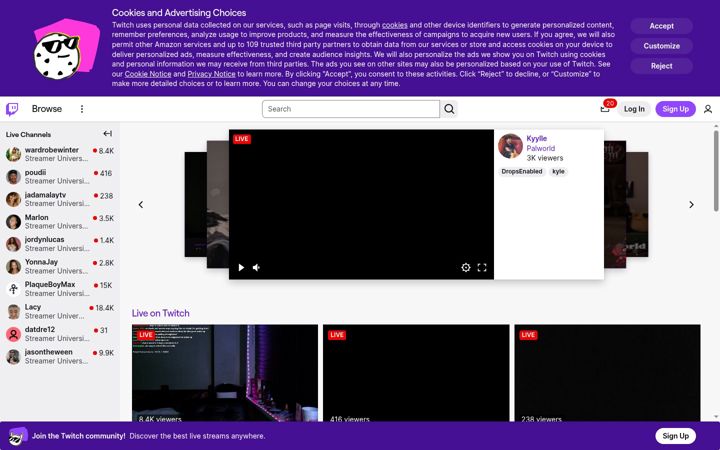720x450 pixels.
Task: Click wardrobewinter's avatar in sidebar
Action: [13, 154]
